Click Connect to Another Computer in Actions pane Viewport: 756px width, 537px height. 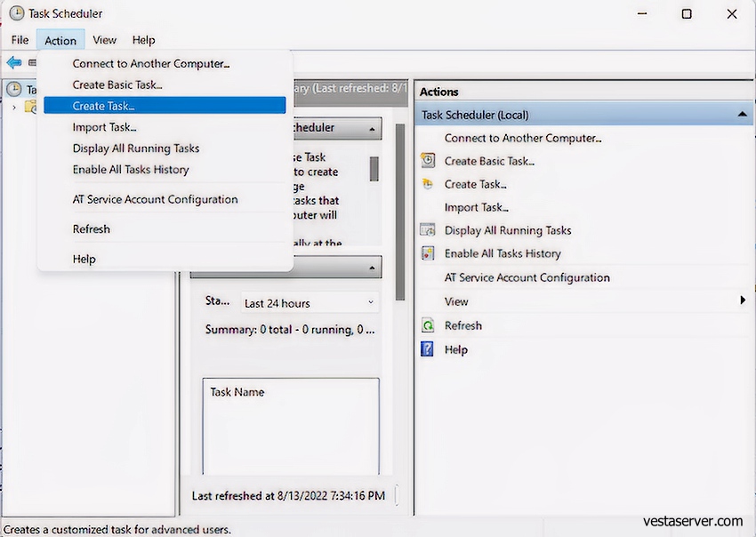[x=523, y=139]
